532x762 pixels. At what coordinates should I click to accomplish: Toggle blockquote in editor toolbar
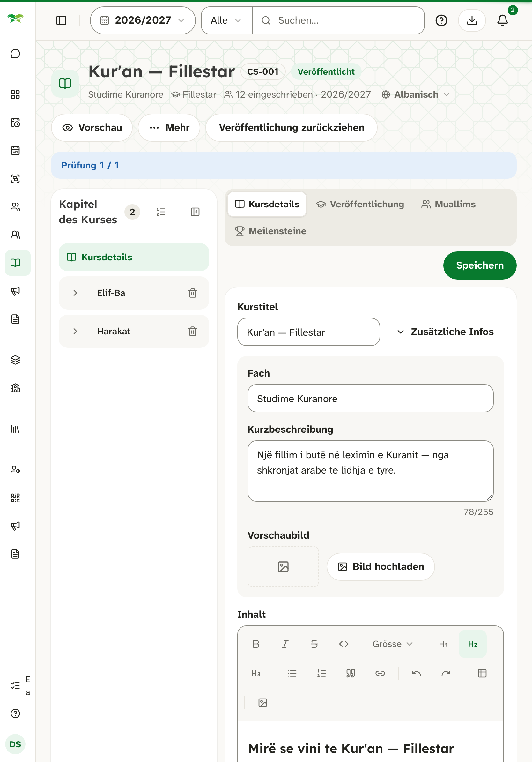(x=351, y=673)
